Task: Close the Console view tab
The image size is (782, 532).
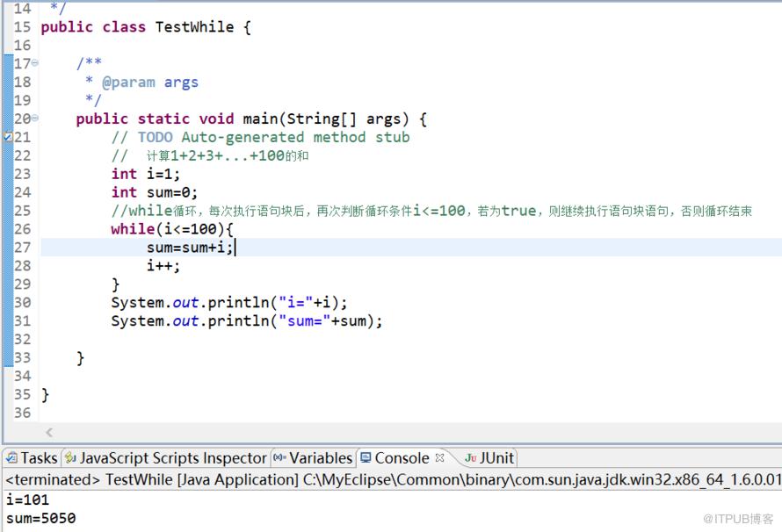Action: [x=439, y=457]
